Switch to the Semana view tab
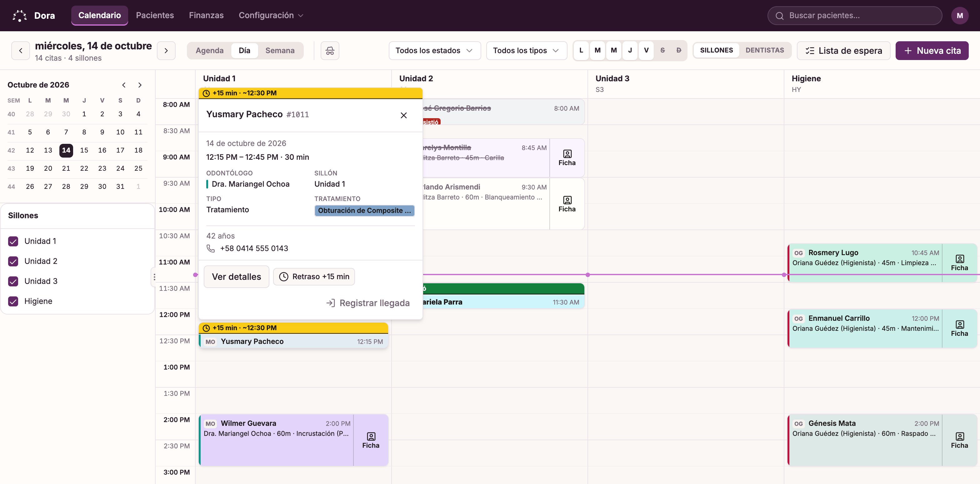 [280, 51]
